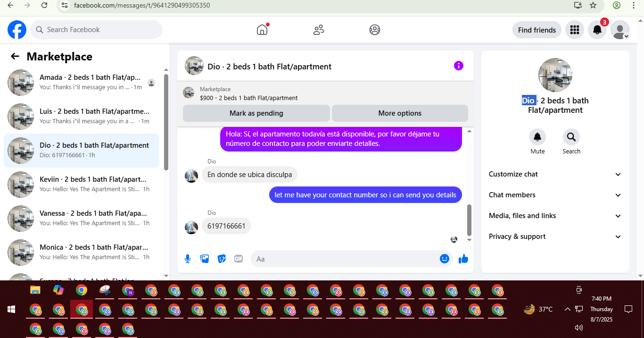Click the Facebook logo
This screenshot has width=644, height=338.
click(x=17, y=30)
